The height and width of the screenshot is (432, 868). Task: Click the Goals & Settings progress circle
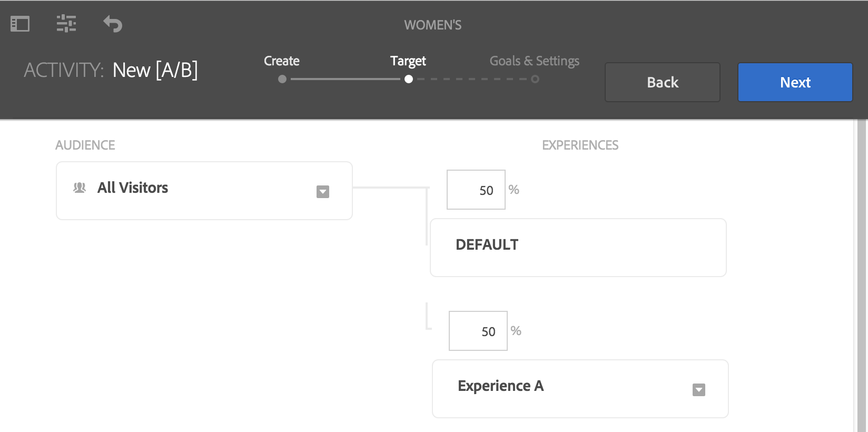[535, 79]
